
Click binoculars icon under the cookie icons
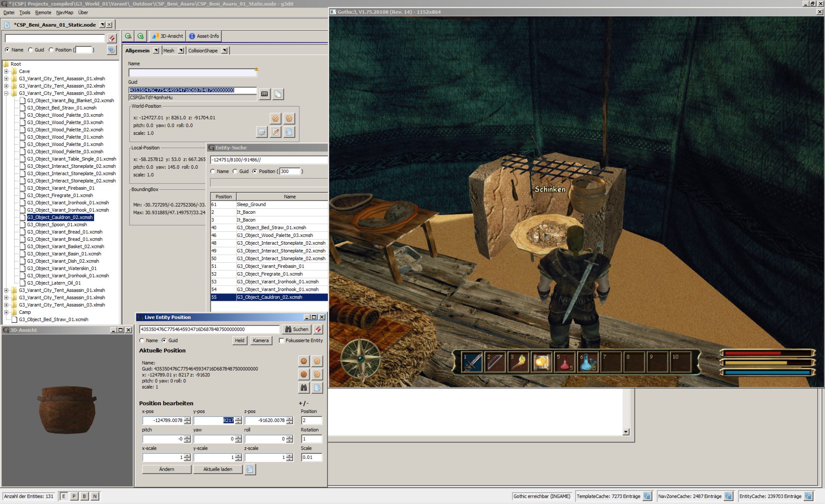[x=304, y=388]
